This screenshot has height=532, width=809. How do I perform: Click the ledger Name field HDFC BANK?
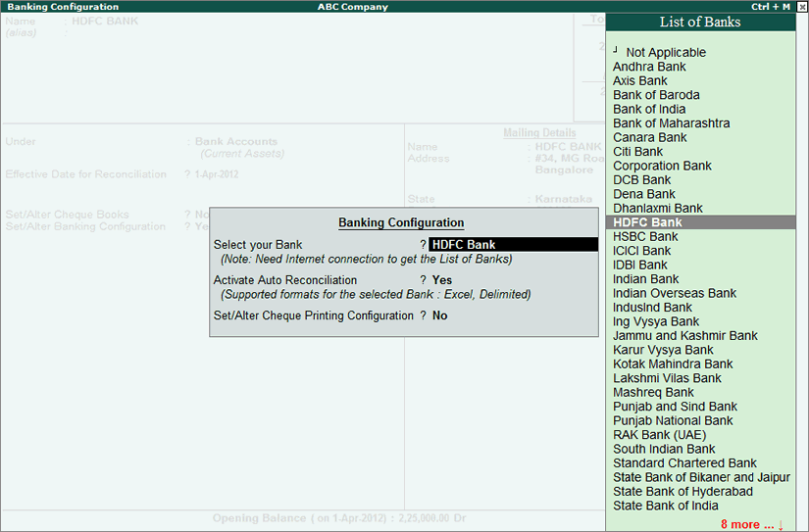(x=105, y=22)
